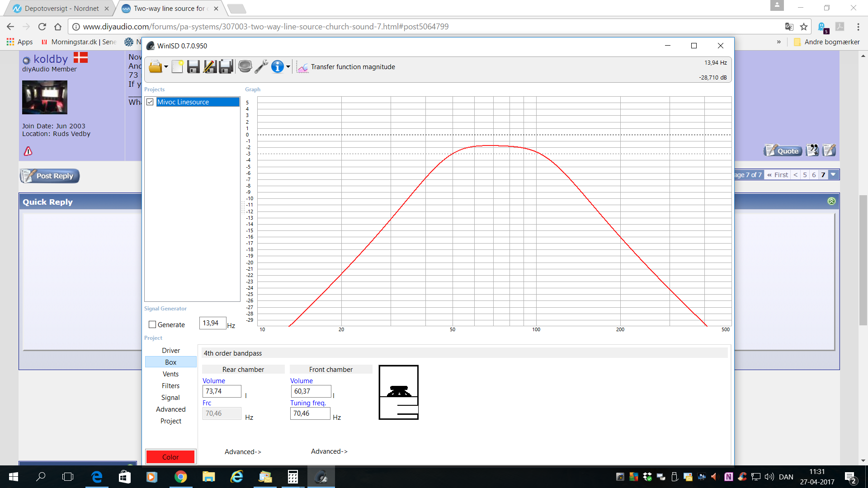Open Morningstar.dk bookmark
The height and width of the screenshot is (488, 868).
click(x=79, y=42)
